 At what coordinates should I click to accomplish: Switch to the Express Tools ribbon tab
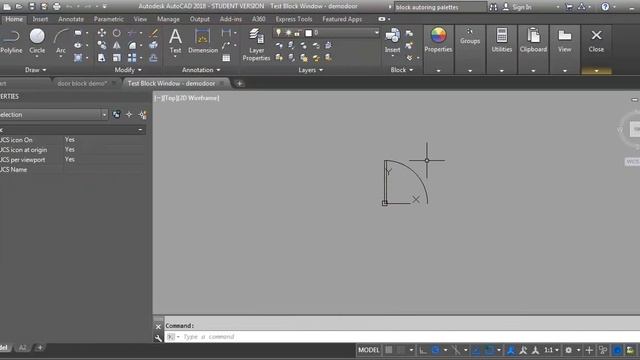(293, 19)
